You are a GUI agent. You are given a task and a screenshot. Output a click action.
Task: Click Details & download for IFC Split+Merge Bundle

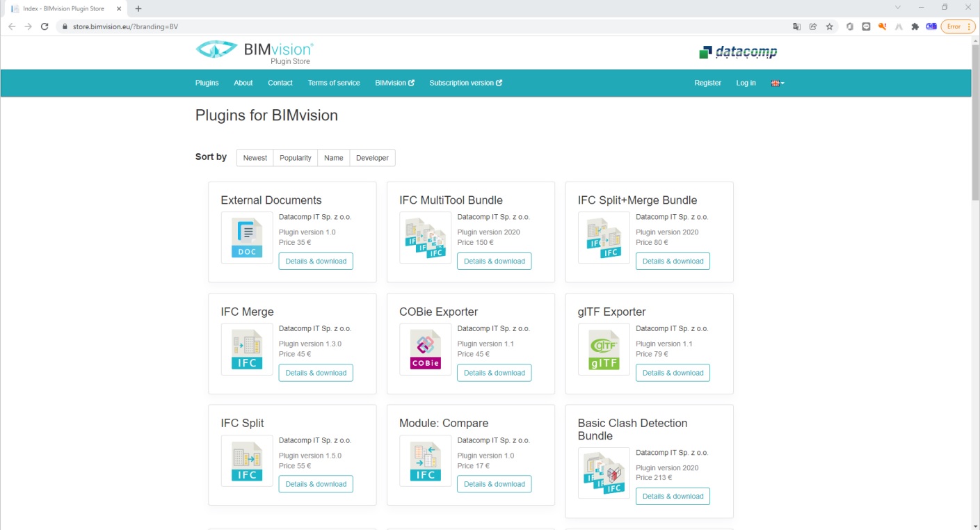[x=673, y=262]
